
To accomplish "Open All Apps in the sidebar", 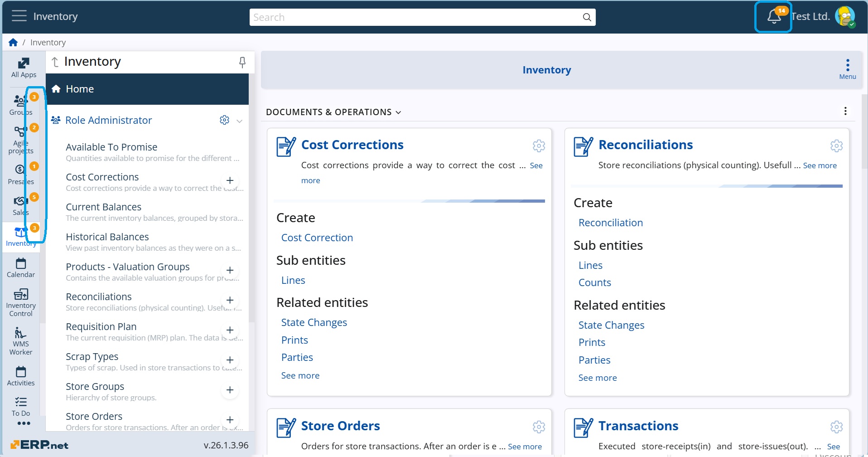I will [24, 68].
